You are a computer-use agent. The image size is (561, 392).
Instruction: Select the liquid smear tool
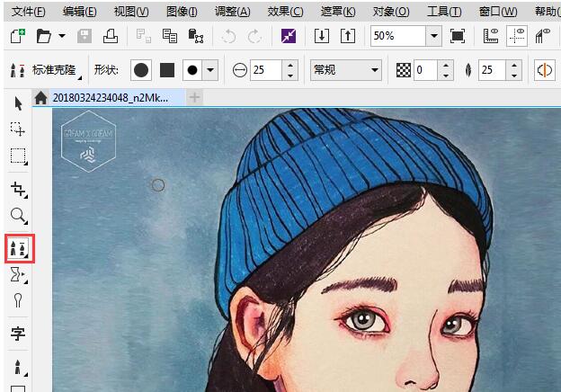18,275
